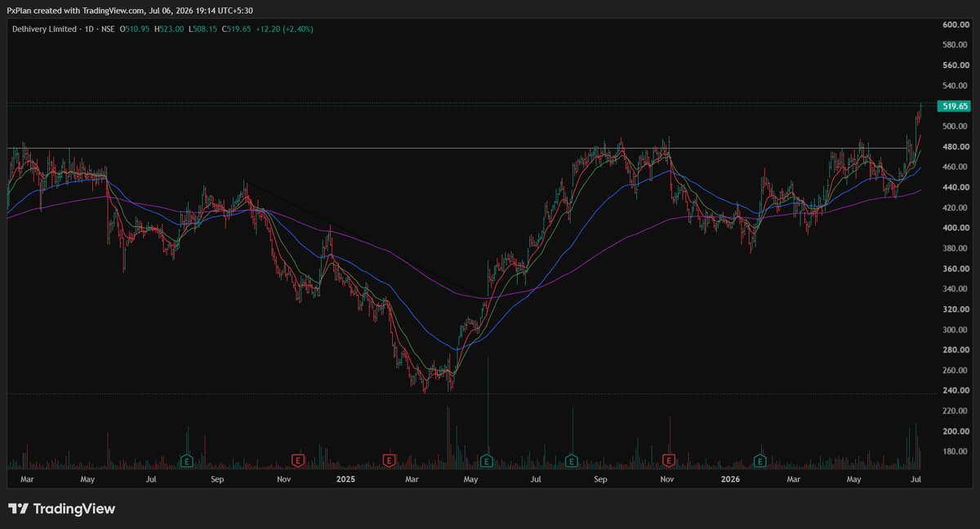Click the TradingView logo at bottom
Image resolution: width=980 pixels, height=529 pixels.
point(62,509)
